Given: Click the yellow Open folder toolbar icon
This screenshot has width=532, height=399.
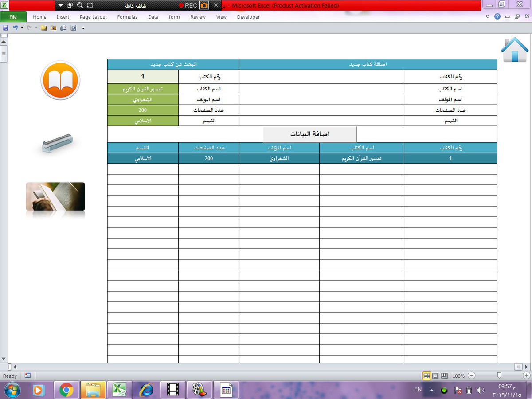Looking at the screenshot, I should coord(43,27).
